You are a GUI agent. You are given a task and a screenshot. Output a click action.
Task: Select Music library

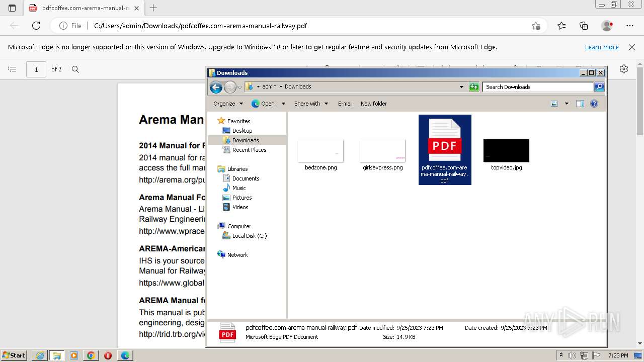[x=239, y=188]
